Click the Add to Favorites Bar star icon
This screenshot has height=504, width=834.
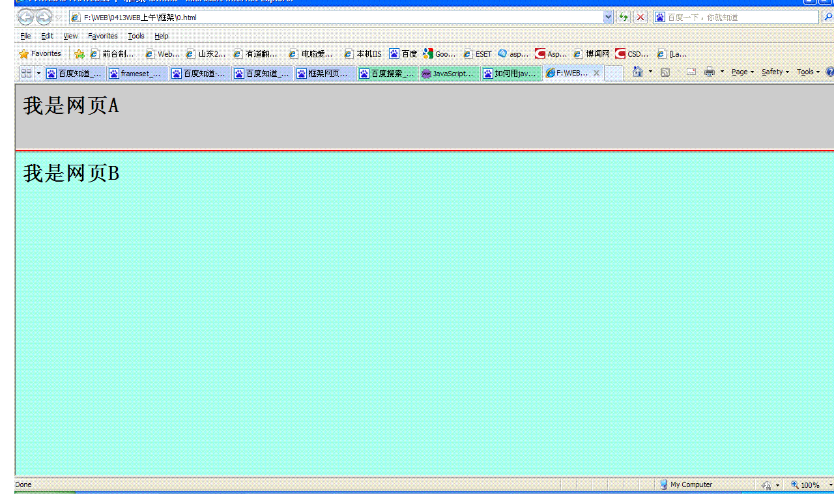(79, 54)
